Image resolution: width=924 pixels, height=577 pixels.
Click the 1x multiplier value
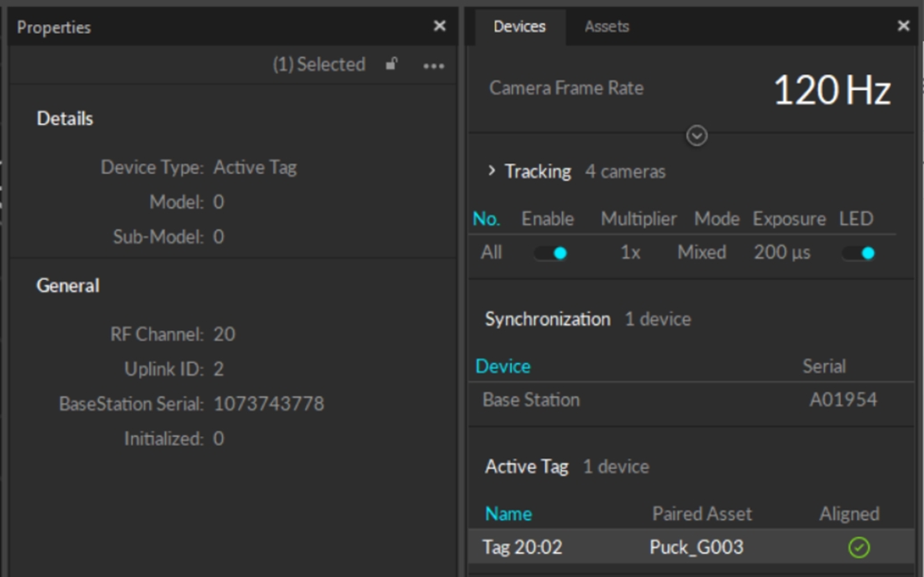pos(630,253)
